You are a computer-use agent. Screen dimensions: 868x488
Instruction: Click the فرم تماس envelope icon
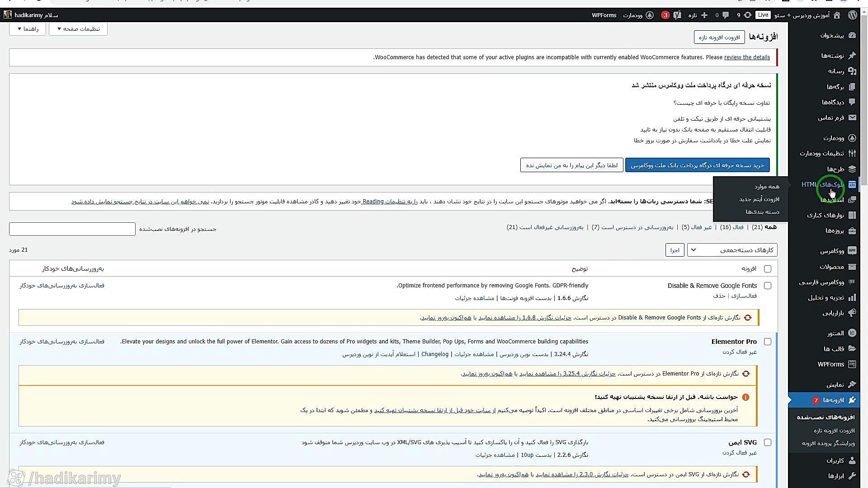click(x=852, y=117)
